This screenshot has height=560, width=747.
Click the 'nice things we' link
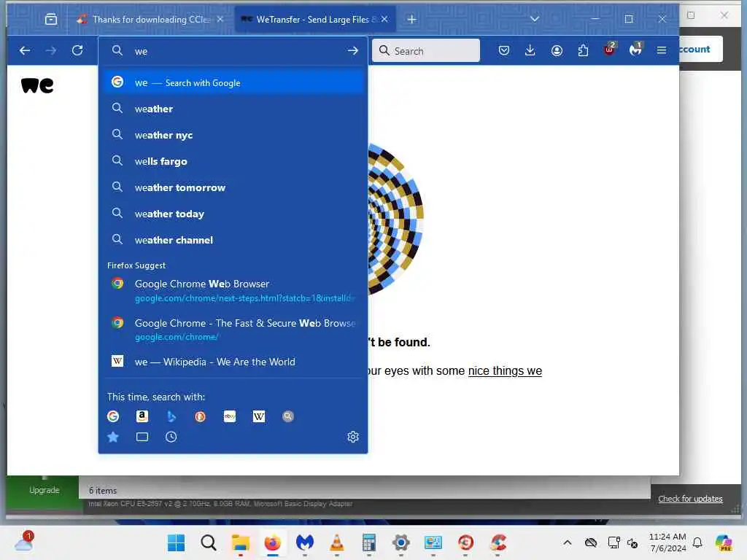[x=505, y=370]
